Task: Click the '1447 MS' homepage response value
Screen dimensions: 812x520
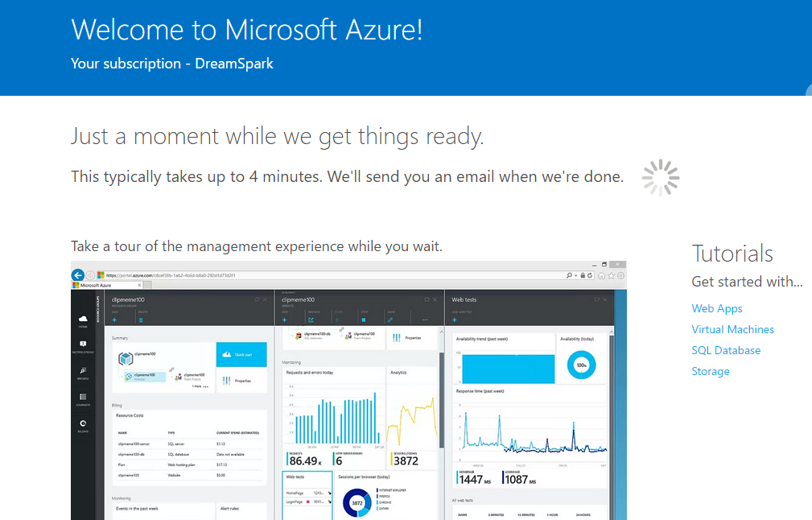Action: (474, 480)
